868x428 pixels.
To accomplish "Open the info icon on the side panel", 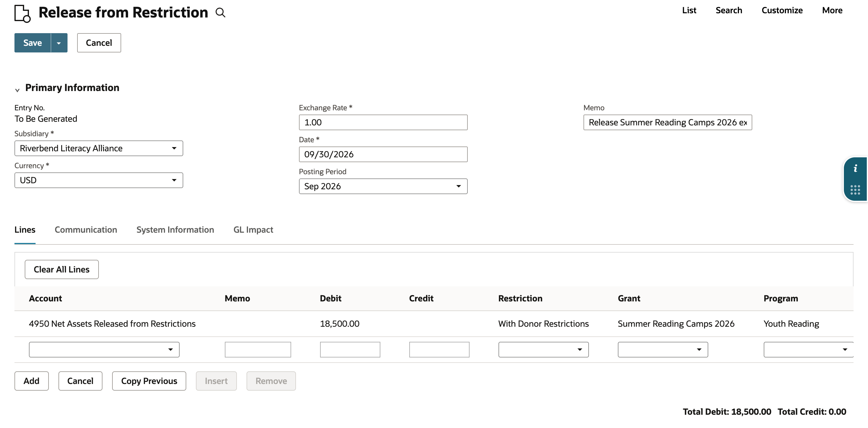I will click(x=855, y=168).
